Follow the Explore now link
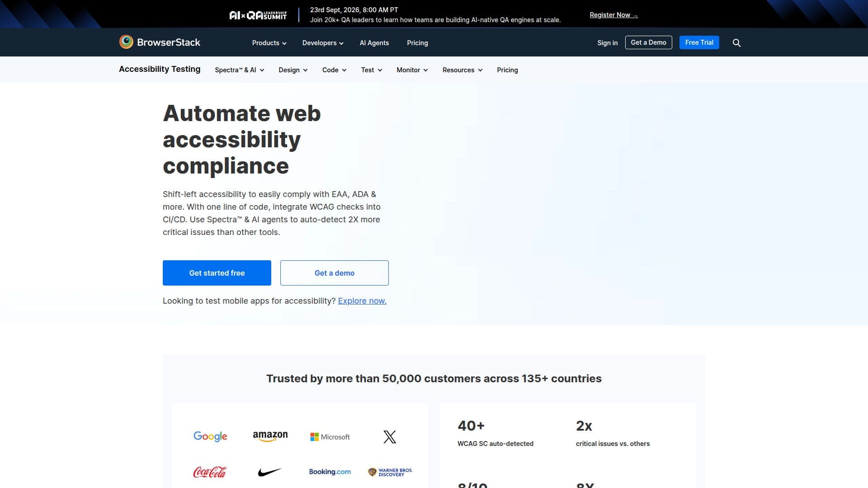 362,301
